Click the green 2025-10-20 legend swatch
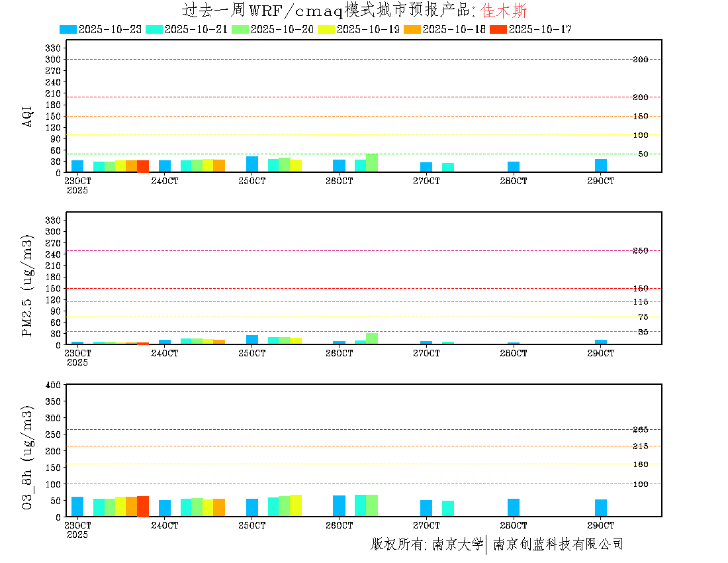Screen dimensions: 728x563 240,29
